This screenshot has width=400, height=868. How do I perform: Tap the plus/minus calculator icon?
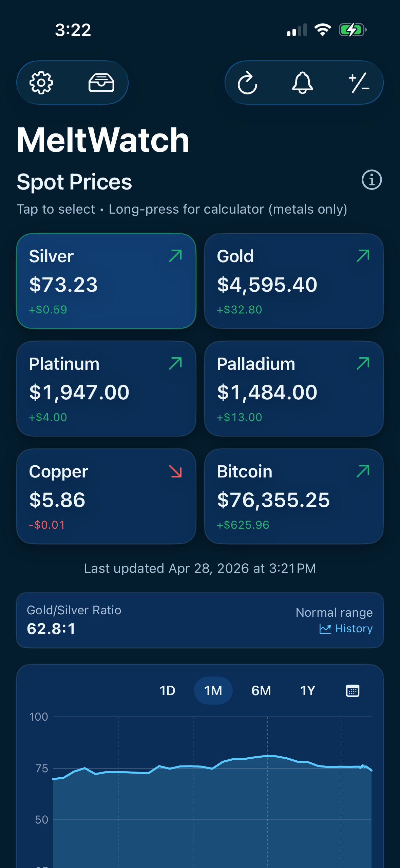pyautogui.click(x=359, y=83)
